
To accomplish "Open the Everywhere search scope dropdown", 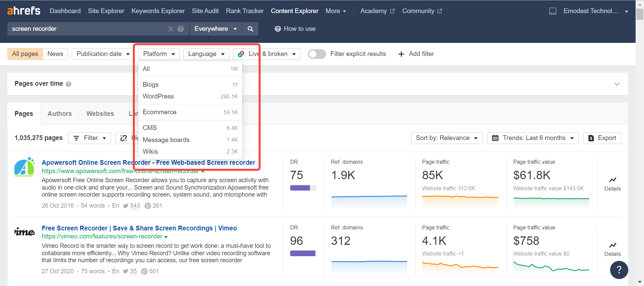I will coord(216,29).
